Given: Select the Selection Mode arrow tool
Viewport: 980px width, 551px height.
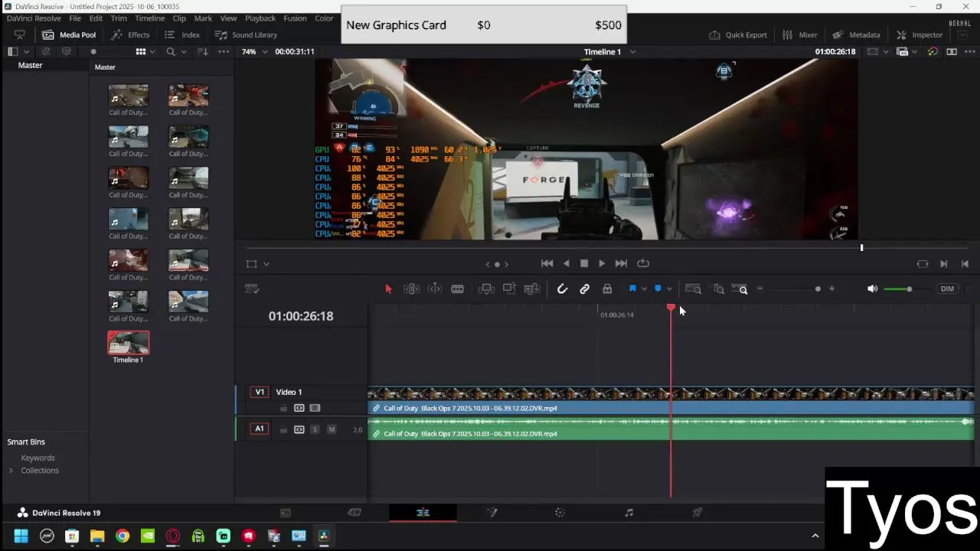Looking at the screenshot, I should coord(388,289).
